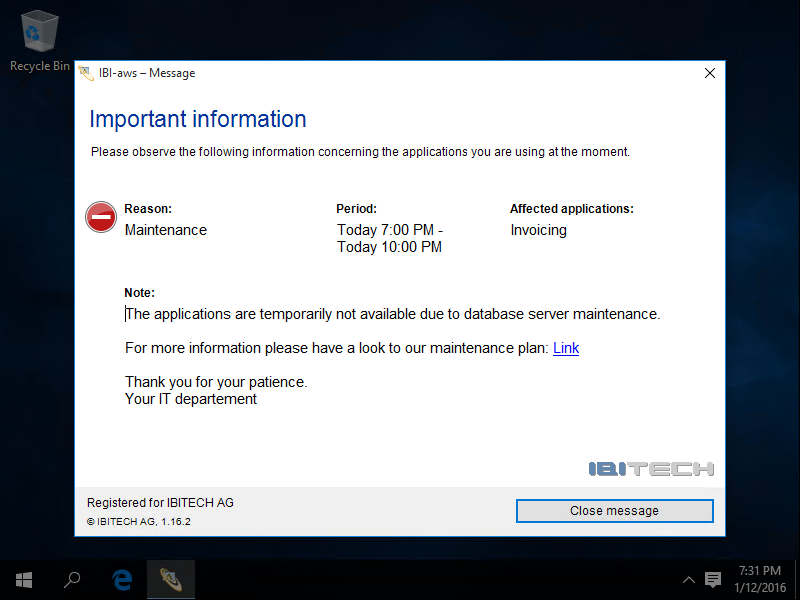800x600 pixels.
Task: Click the IBITECH logo in the dialog
Action: 651,468
